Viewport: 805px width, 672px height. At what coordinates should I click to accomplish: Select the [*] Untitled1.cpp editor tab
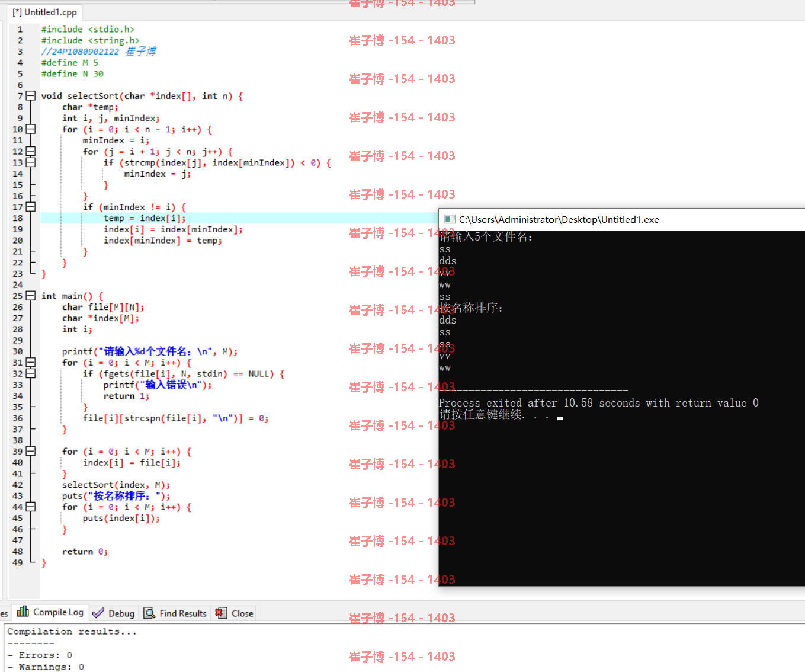point(45,12)
